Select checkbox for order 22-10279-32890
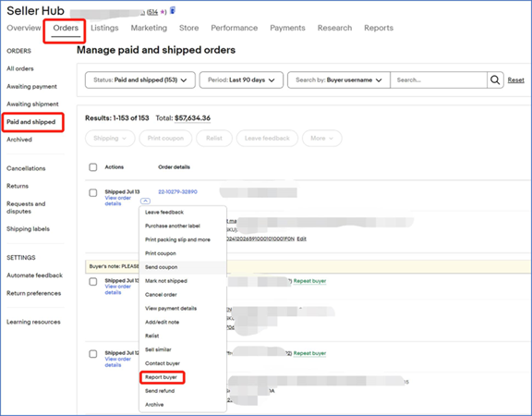 93,193
